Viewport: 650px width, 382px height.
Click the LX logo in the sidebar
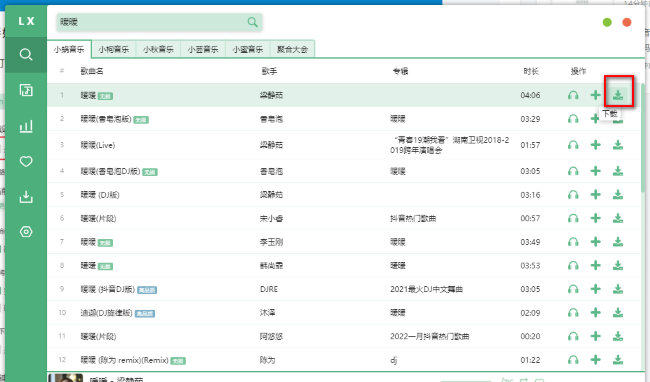click(26, 21)
